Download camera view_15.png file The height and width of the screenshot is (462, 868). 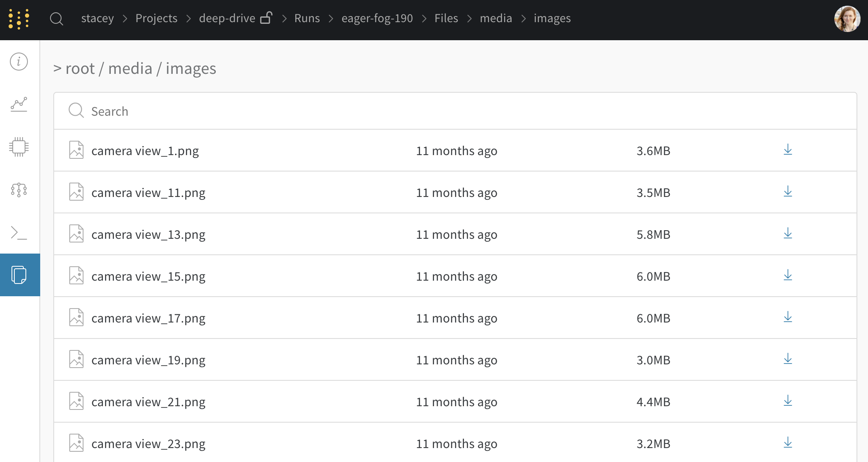[788, 276]
